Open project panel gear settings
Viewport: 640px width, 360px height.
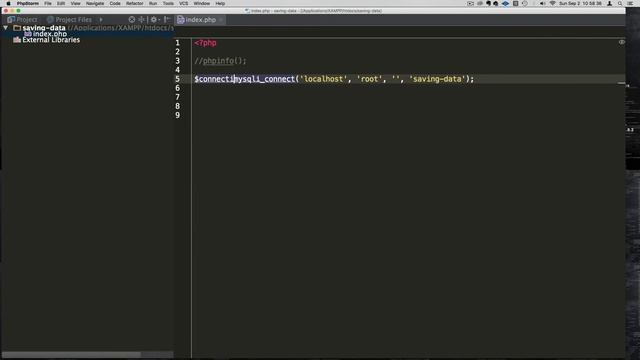[154, 19]
